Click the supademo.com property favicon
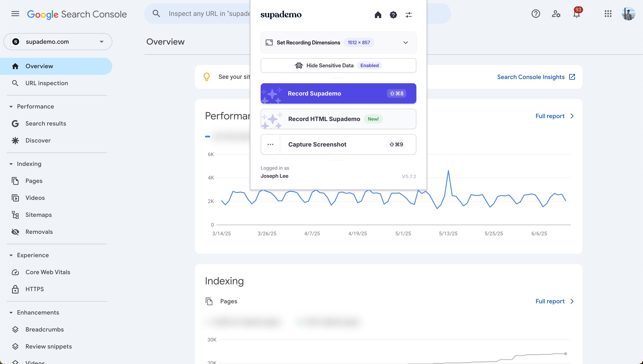Image resolution: width=643 pixels, height=364 pixels. tap(16, 41)
